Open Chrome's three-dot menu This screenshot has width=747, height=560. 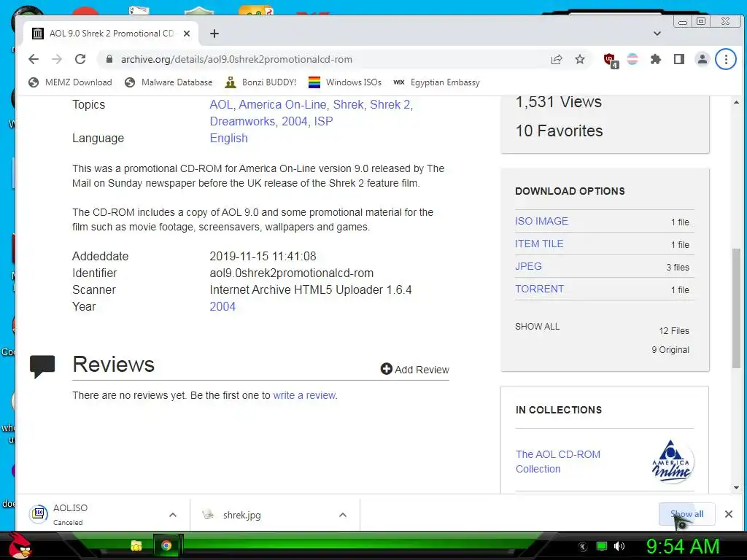(726, 59)
